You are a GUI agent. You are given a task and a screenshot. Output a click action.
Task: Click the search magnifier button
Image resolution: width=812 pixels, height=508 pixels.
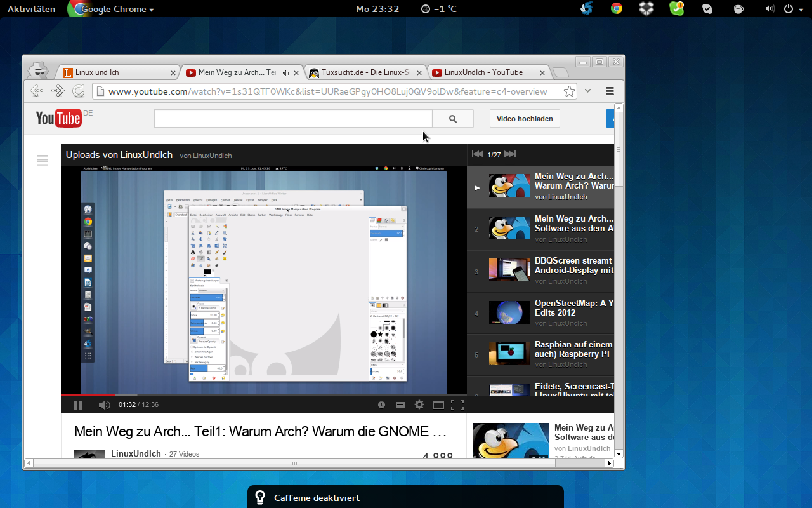[453, 119]
